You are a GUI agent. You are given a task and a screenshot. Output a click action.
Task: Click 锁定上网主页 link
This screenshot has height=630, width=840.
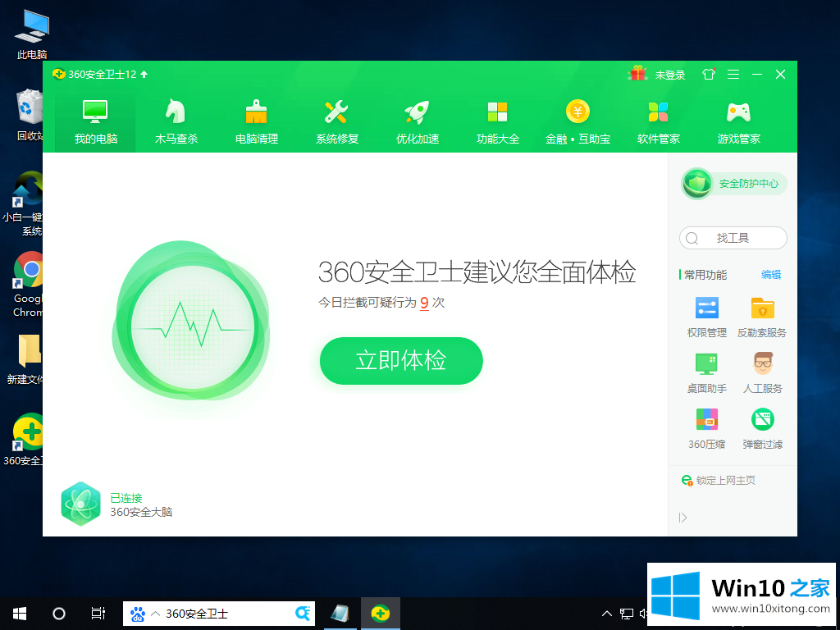click(719, 481)
